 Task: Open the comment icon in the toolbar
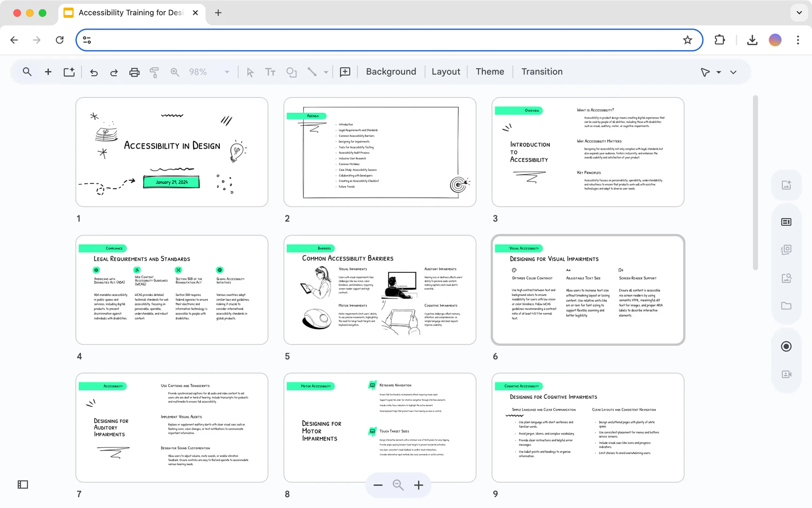[345, 72]
